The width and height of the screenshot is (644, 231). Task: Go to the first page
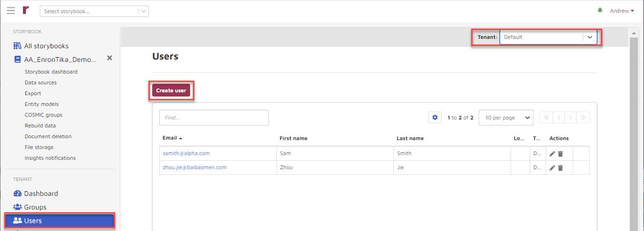click(x=546, y=118)
